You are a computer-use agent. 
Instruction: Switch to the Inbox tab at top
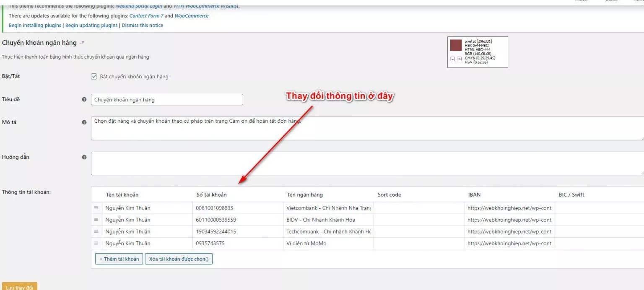click(581, 1)
